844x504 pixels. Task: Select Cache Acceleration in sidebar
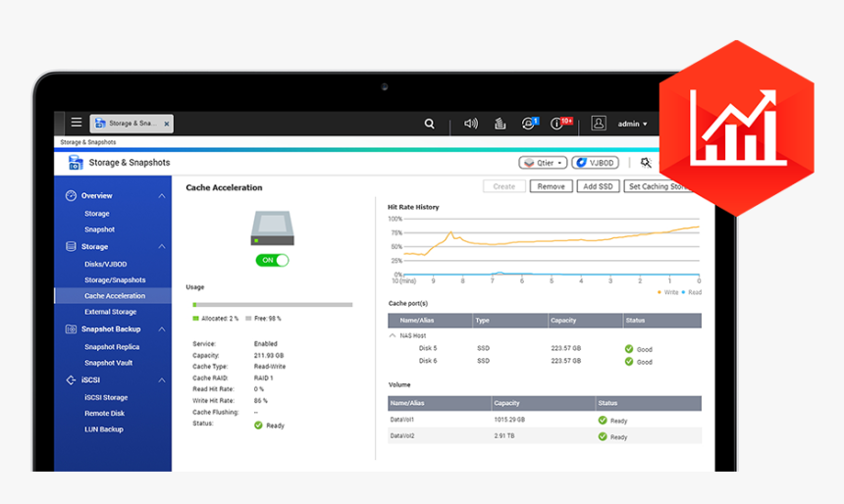(x=113, y=295)
